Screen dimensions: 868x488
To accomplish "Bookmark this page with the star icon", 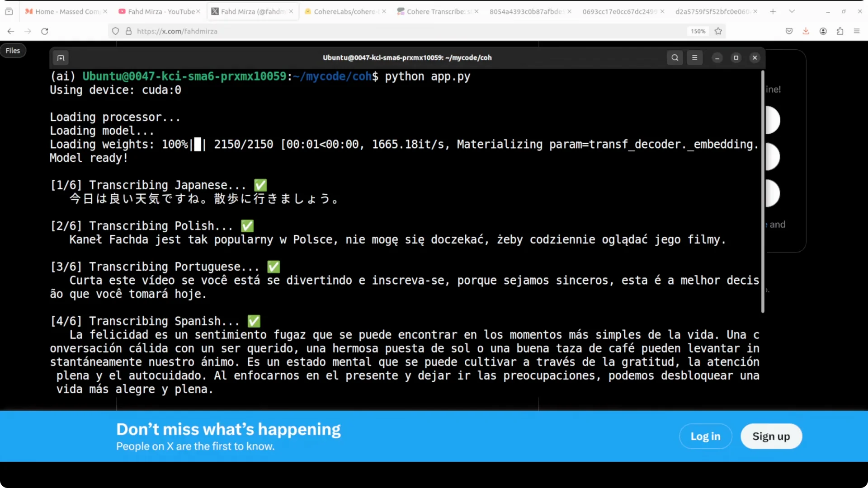I will pos(718,31).
